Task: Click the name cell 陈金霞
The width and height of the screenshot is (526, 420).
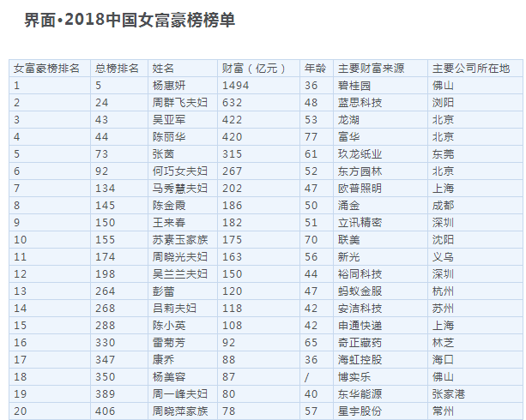Action: coord(169,205)
